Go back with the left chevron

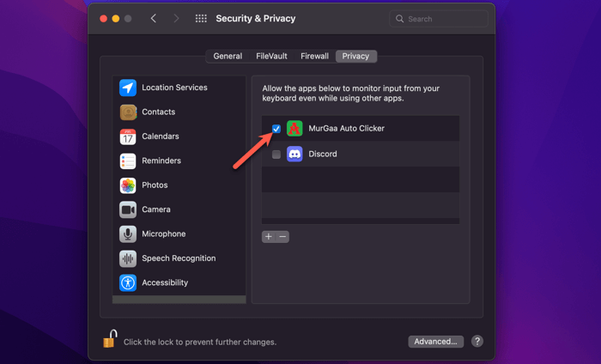click(154, 18)
